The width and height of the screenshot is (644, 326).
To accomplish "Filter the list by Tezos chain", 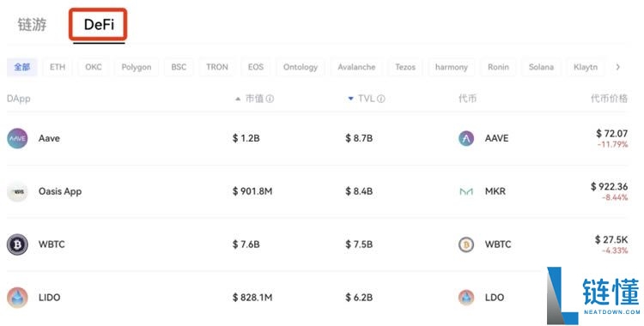I will pyautogui.click(x=405, y=67).
